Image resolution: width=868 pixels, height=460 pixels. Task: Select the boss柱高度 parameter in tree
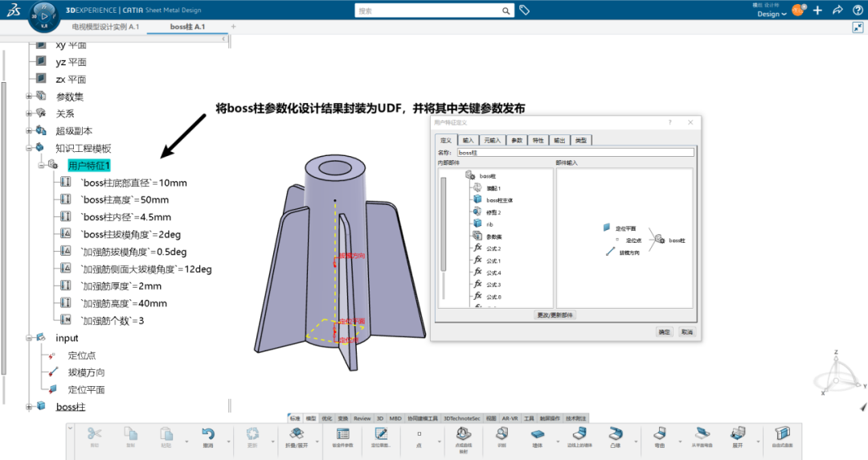coord(125,200)
